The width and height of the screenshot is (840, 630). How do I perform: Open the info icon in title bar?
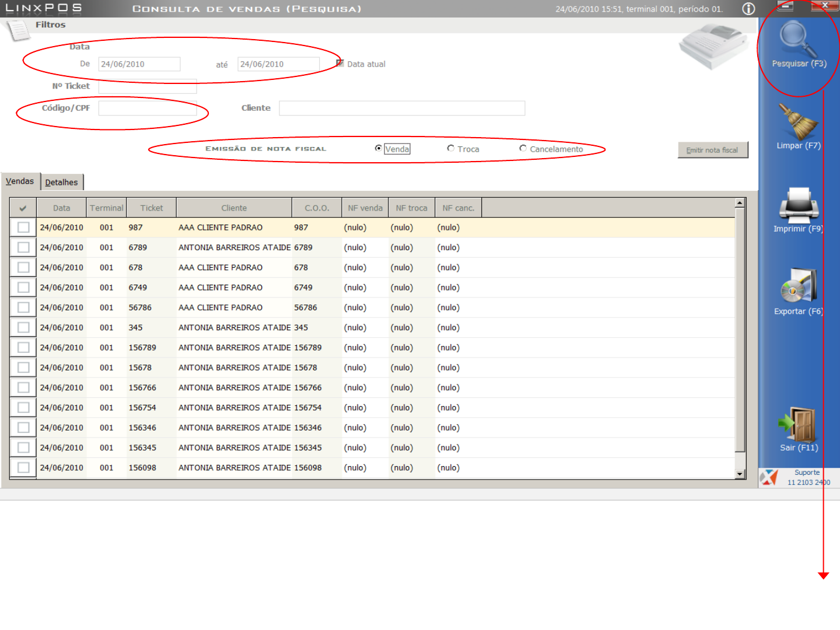pyautogui.click(x=748, y=9)
